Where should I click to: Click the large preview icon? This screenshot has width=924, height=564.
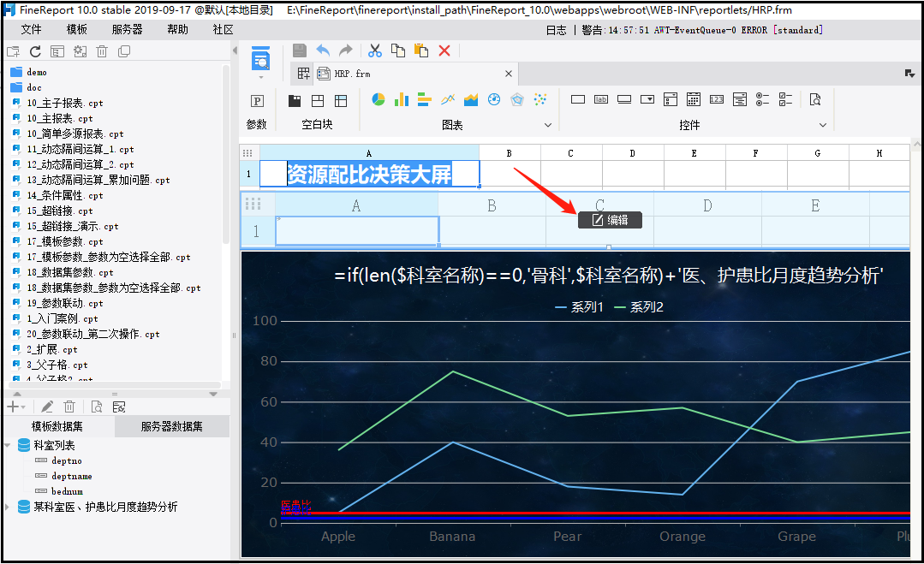point(260,59)
